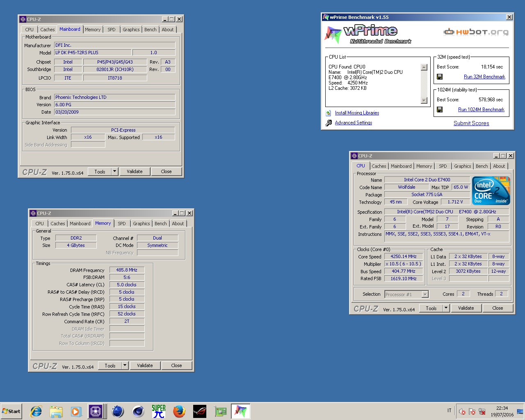Open Bench tab in Memory CPU-Z window
This screenshot has width=525, height=420.
[x=161, y=224]
